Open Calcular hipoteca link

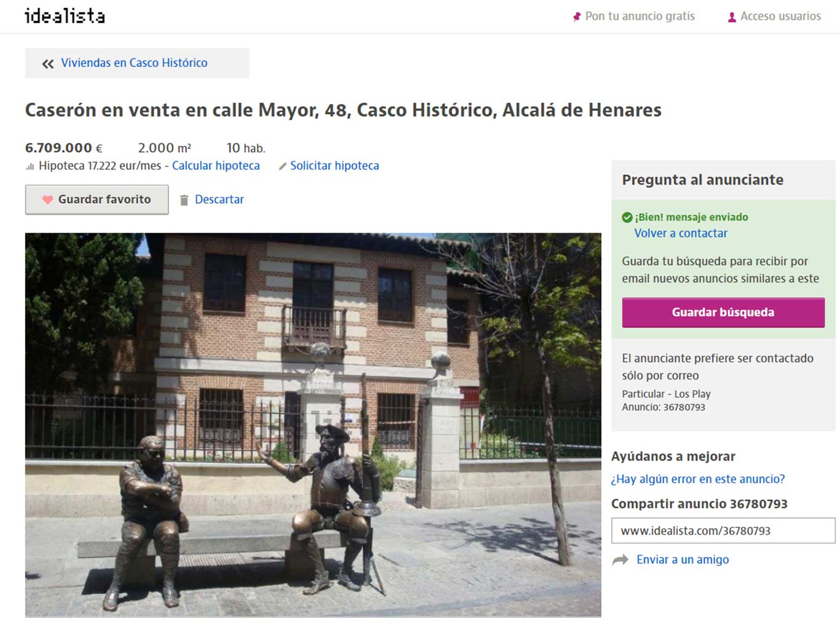[x=216, y=166]
